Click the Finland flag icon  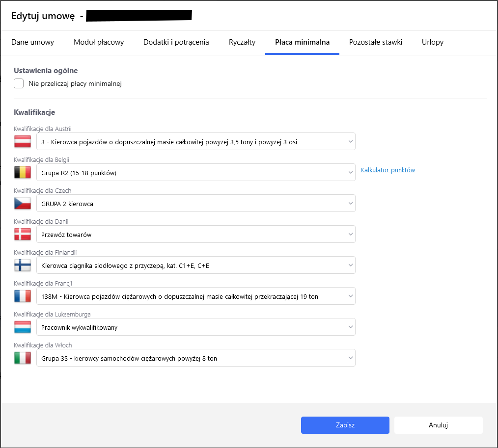[x=23, y=265]
